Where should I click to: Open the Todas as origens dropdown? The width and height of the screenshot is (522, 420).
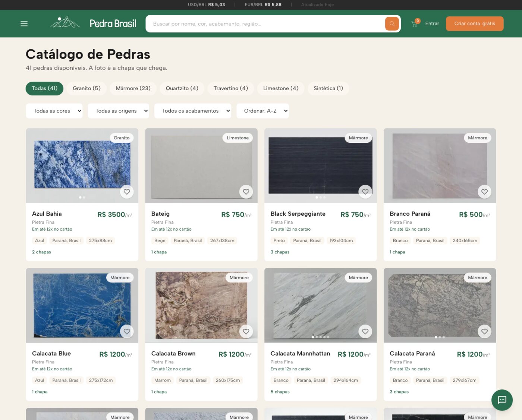point(119,111)
